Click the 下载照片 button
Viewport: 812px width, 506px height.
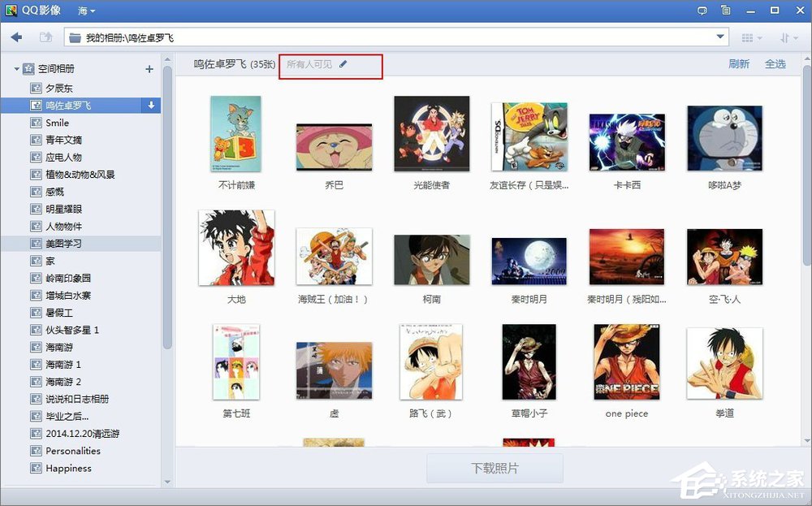pyautogui.click(x=495, y=468)
